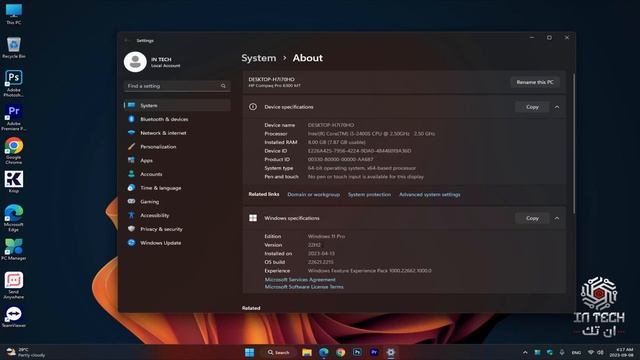This screenshot has height=360, width=640.
Task: Select PC Manager desktop shortcut
Action: (13, 249)
